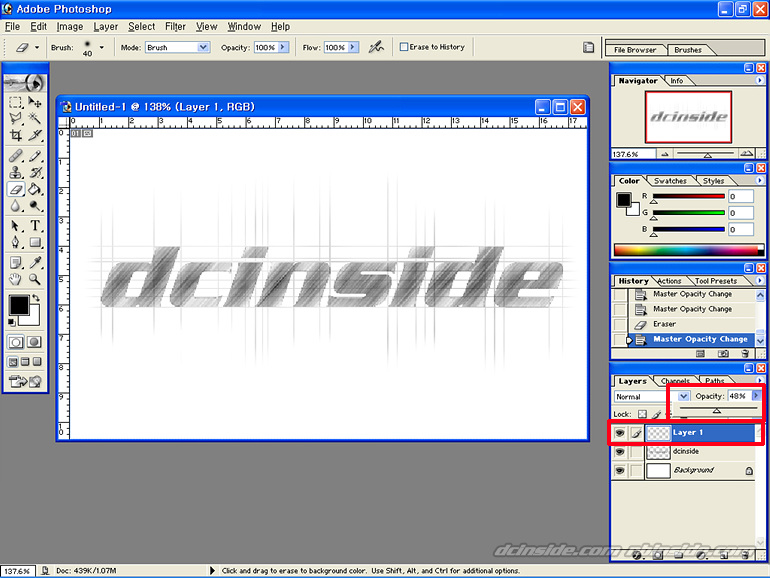770x578 pixels.
Task: Select the Blur tool
Action: (x=16, y=205)
